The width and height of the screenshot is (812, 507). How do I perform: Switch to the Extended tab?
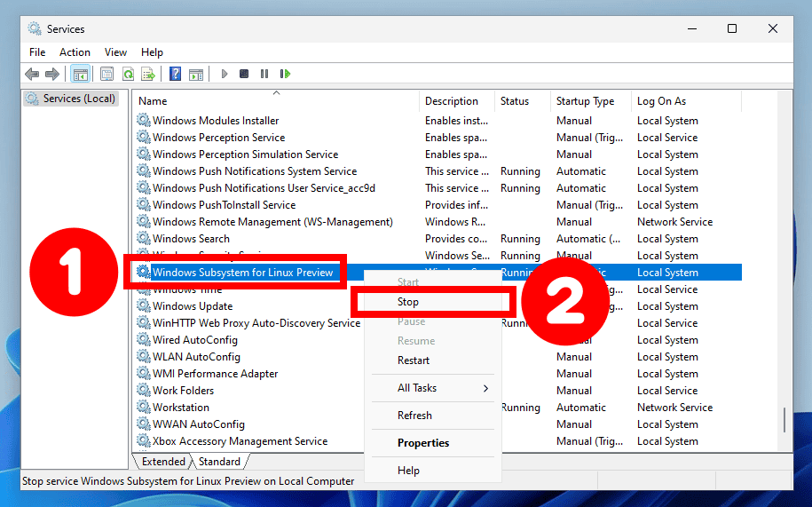pyautogui.click(x=163, y=462)
